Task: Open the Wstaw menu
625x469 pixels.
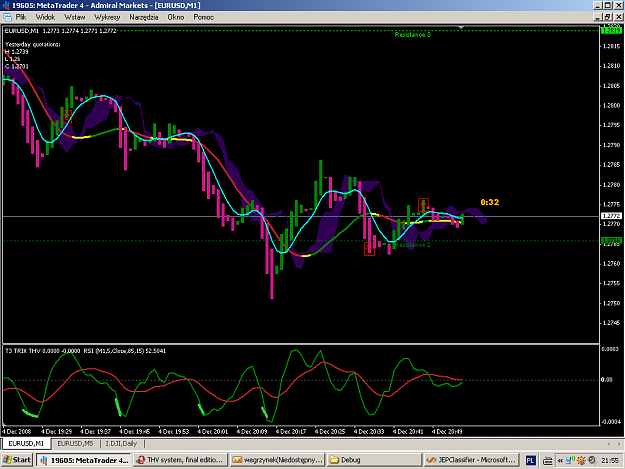Action: point(75,17)
